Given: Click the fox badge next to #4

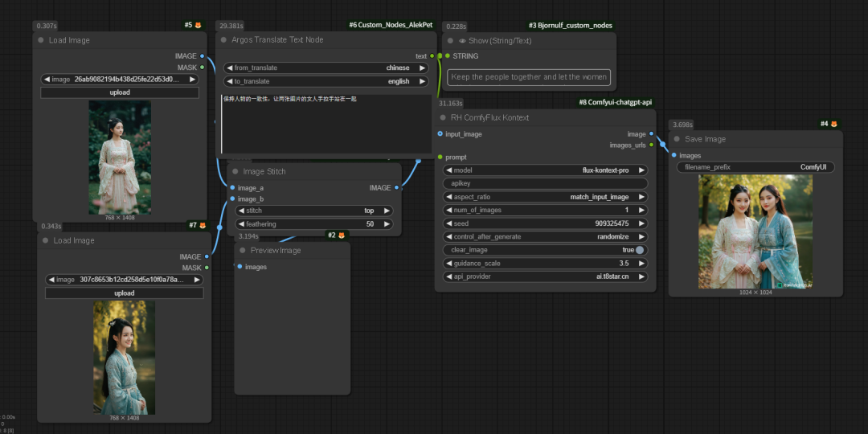Looking at the screenshot, I should tap(833, 124).
